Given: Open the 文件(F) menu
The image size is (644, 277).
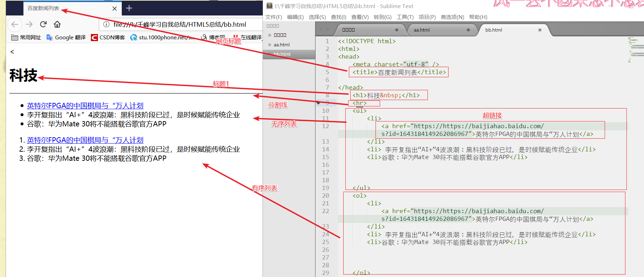Looking at the screenshot, I should (x=274, y=17).
